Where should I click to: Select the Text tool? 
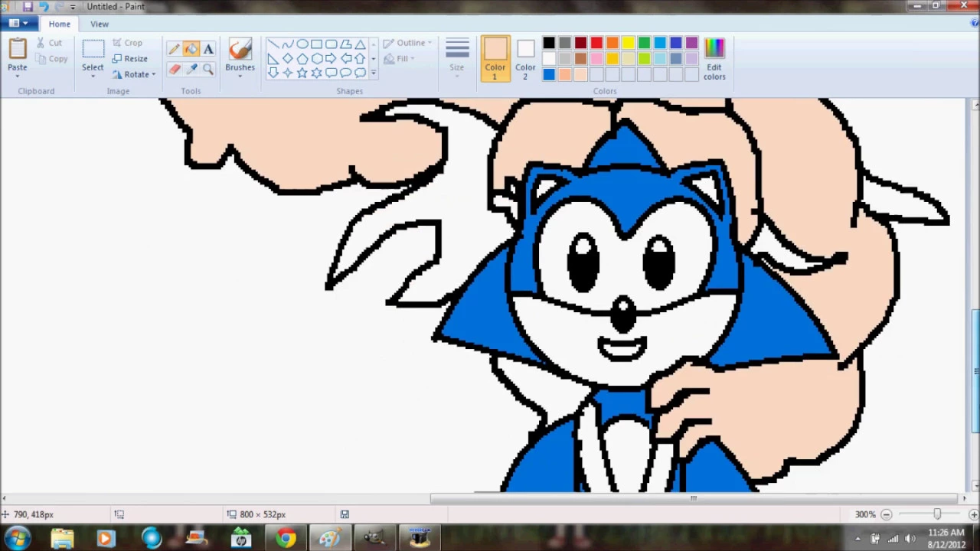click(x=208, y=48)
